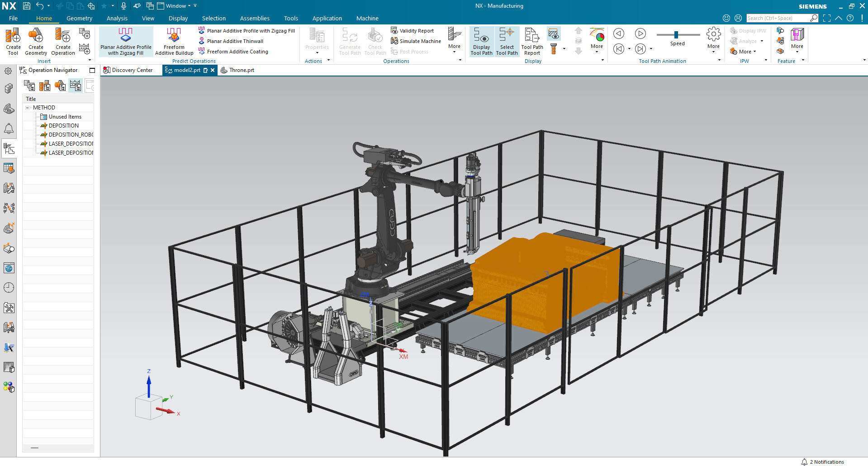Close the model2.prt tab
This screenshot has height=466, width=868.
[213, 70]
